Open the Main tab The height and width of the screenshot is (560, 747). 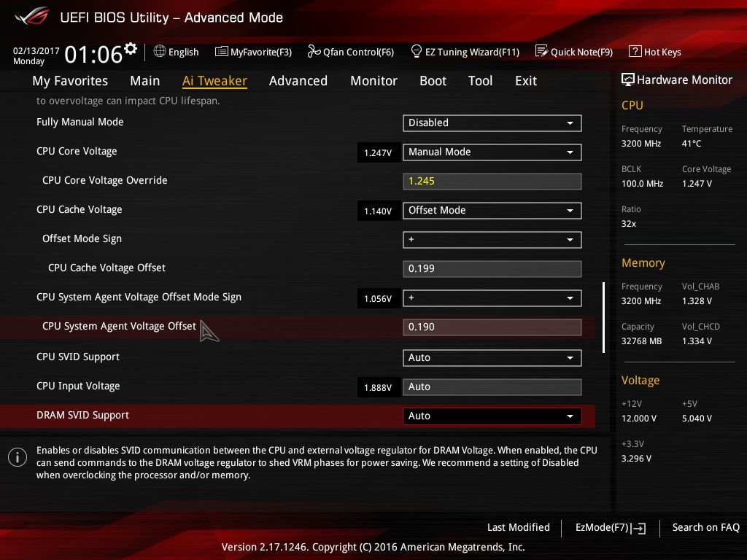pyautogui.click(x=145, y=81)
